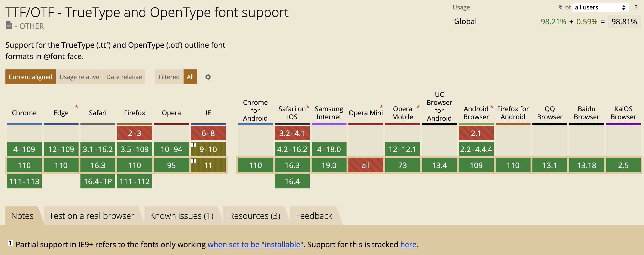Open the settings gear icon
This screenshot has width=644, height=255.
pyautogui.click(x=208, y=77)
